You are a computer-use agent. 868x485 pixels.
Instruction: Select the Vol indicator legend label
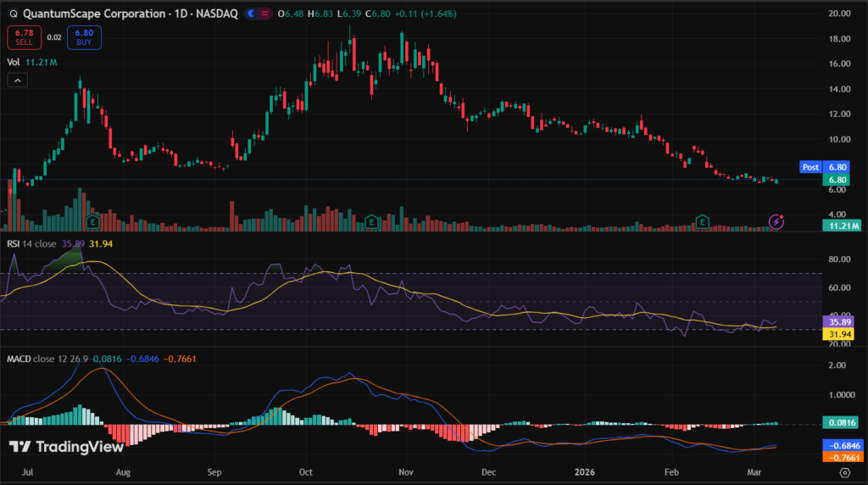14,62
